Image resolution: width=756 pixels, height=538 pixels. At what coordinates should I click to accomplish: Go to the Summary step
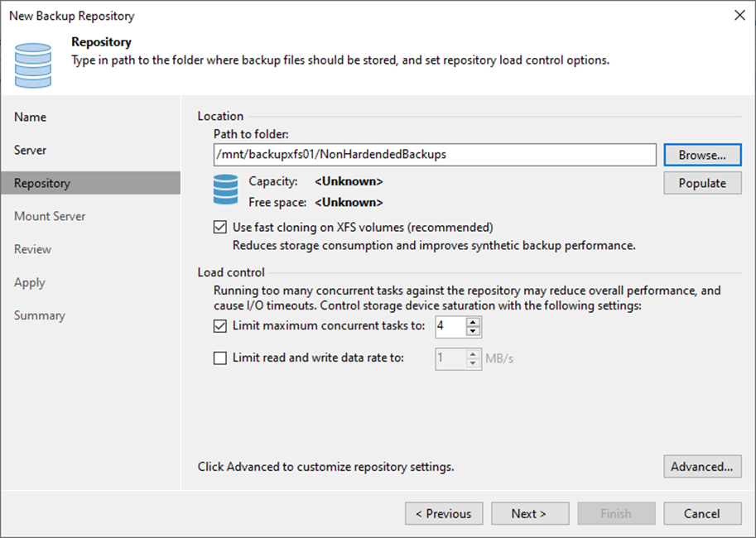point(40,315)
